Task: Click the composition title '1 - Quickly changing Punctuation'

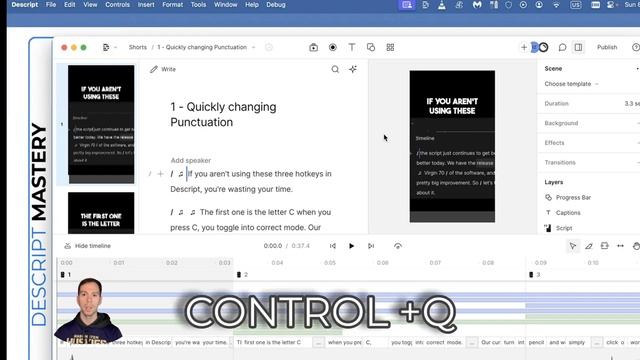Action: pyautogui.click(x=223, y=114)
